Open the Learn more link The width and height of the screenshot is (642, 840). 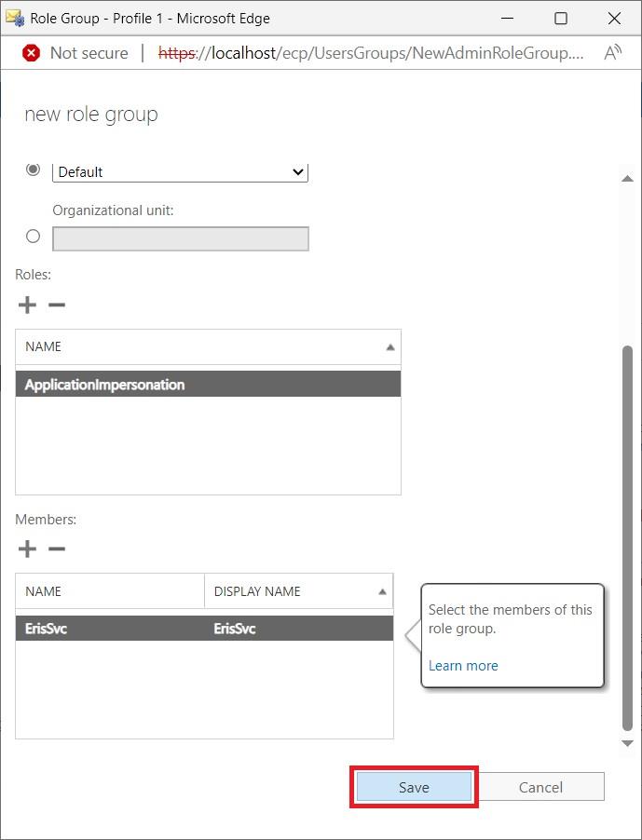463,665
